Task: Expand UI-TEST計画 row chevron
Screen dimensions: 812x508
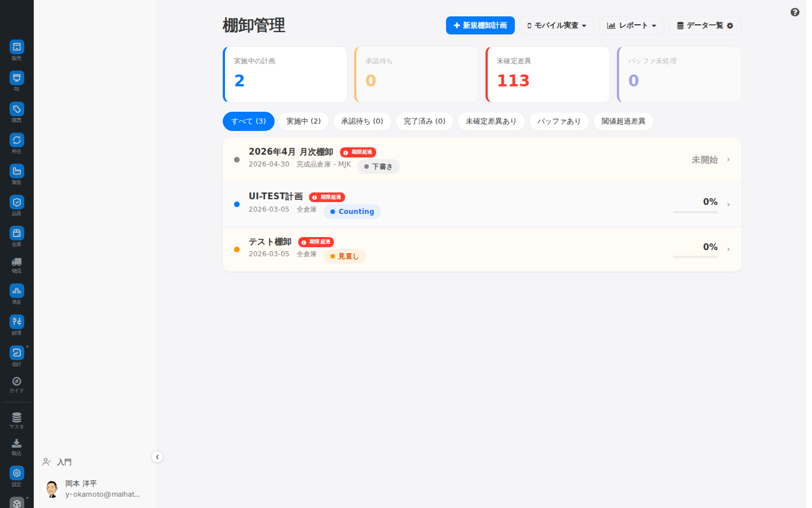Action: click(x=729, y=205)
